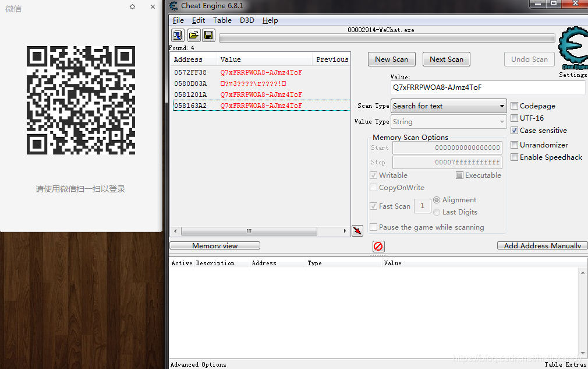Click the Stop address field

pyautogui.click(x=447, y=162)
